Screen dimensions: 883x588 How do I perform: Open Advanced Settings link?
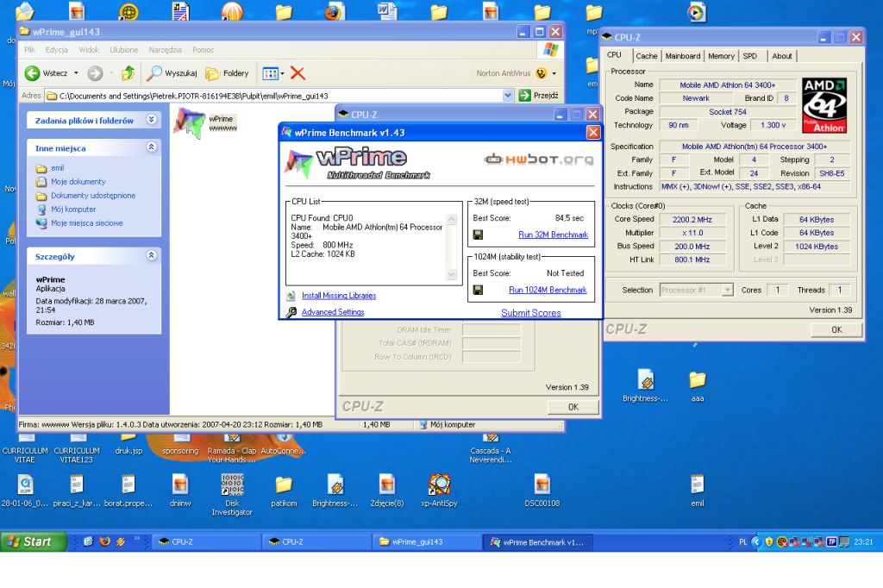click(x=333, y=312)
